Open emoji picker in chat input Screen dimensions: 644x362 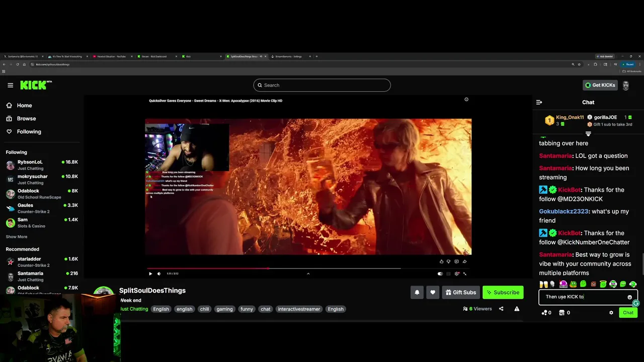tap(629, 297)
